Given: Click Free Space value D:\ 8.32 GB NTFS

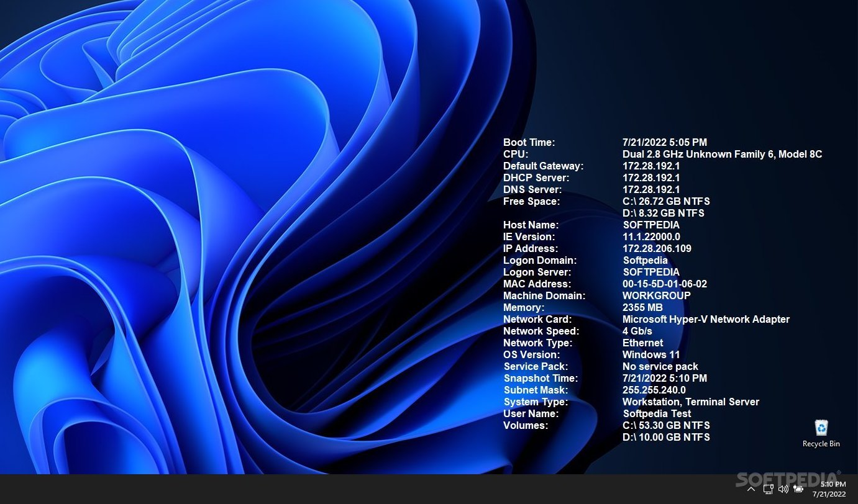Looking at the screenshot, I should [664, 213].
